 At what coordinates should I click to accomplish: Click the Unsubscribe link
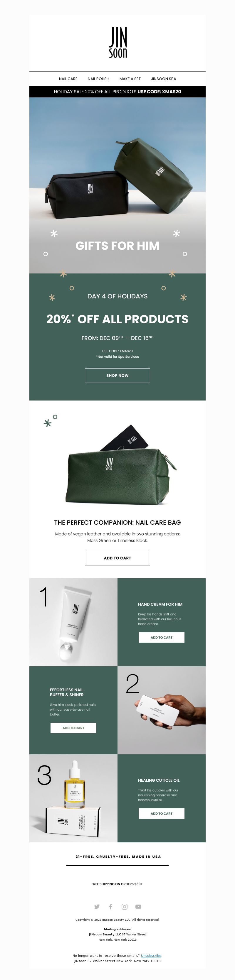click(x=151, y=956)
